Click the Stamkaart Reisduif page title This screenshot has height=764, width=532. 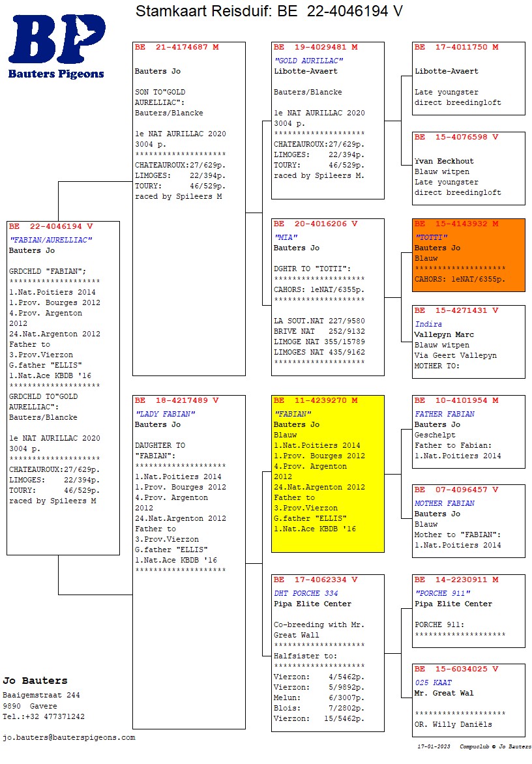[x=269, y=11]
